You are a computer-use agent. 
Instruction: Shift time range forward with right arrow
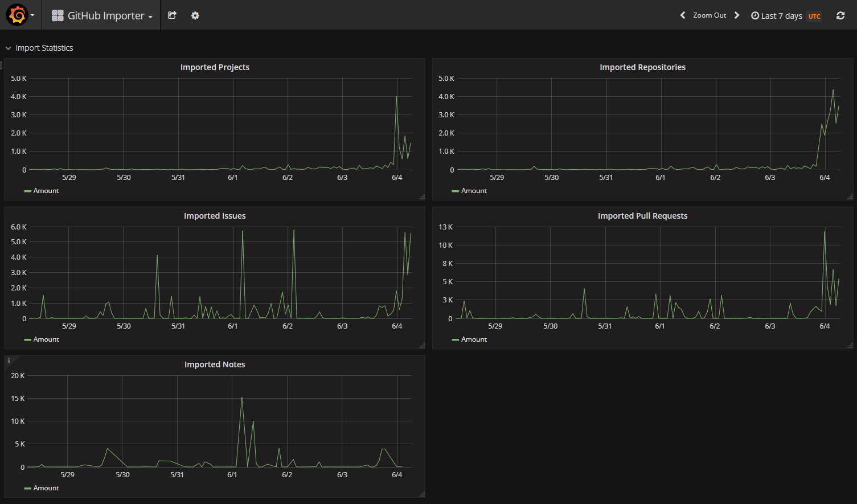(737, 15)
